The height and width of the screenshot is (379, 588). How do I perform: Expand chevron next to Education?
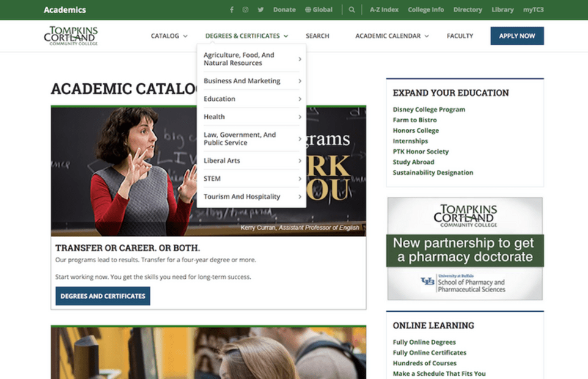pos(300,99)
